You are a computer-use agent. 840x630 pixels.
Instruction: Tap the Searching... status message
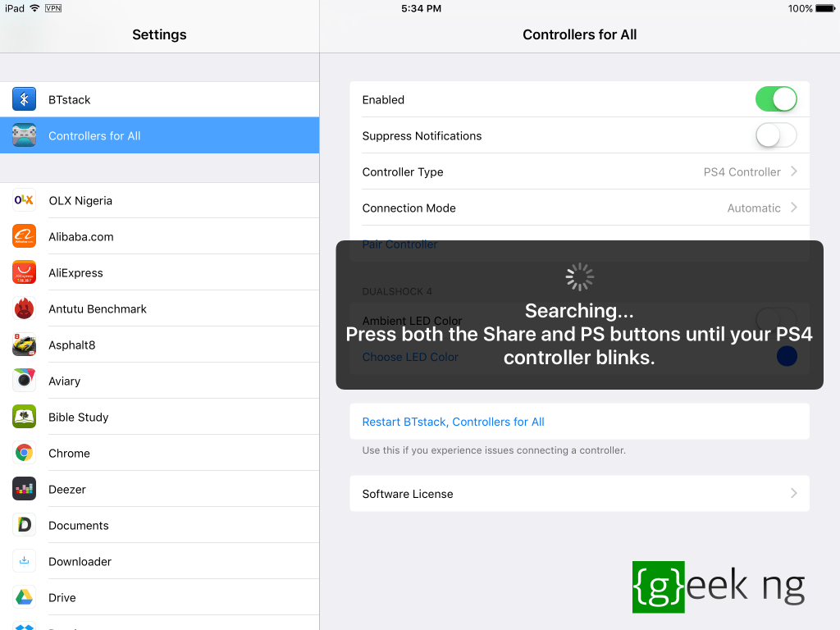click(579, 311)
